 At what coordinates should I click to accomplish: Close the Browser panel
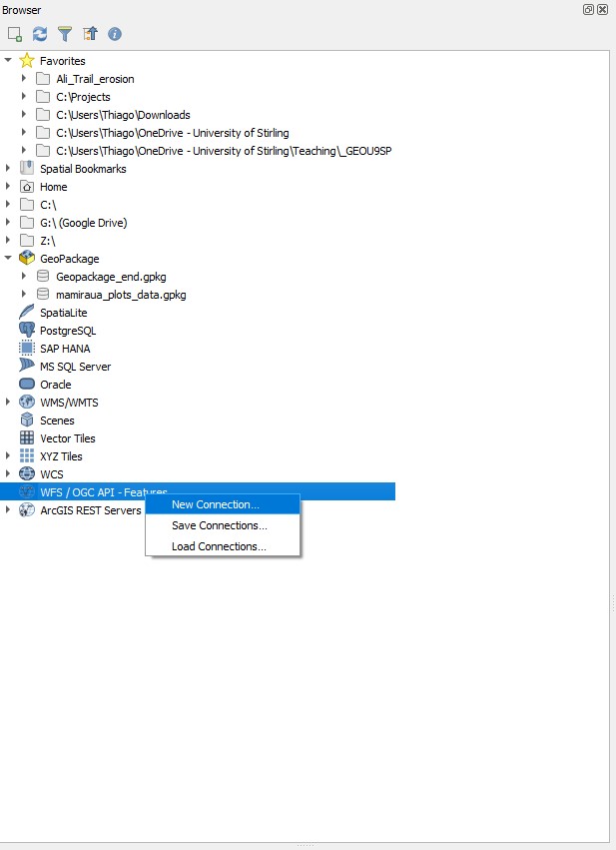pos(602,9)
